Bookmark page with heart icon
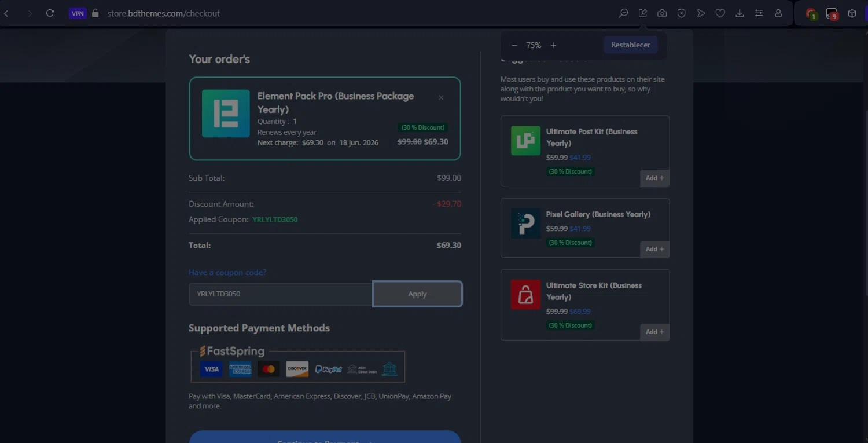This screenshot has height=443, width=868. click(x=720, y=13)
